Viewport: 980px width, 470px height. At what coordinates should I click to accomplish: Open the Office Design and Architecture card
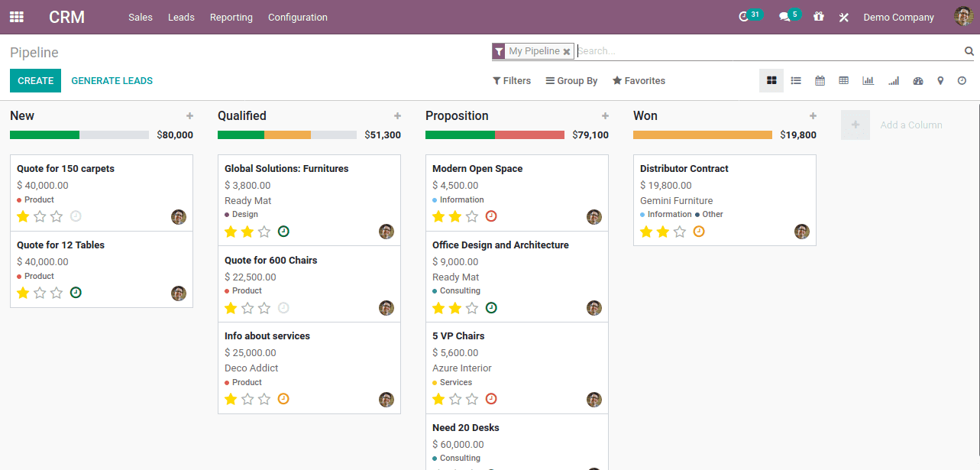(517, 277)
